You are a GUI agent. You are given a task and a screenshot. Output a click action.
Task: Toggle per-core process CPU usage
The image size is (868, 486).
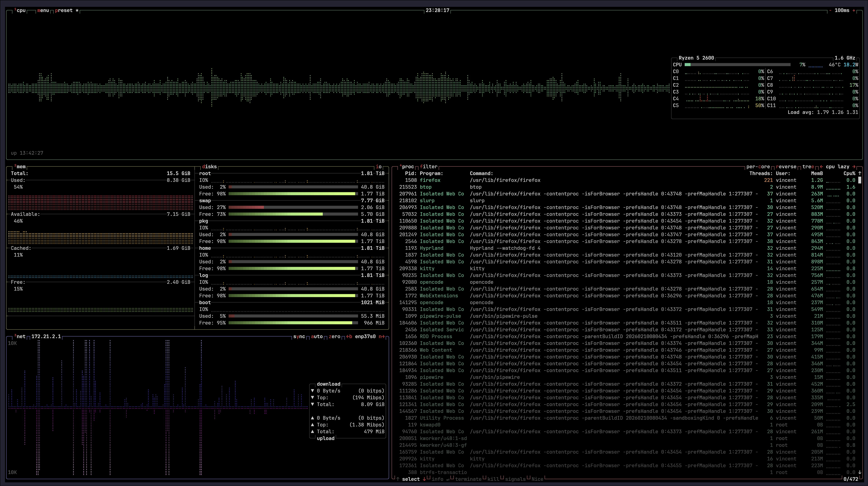758,167
